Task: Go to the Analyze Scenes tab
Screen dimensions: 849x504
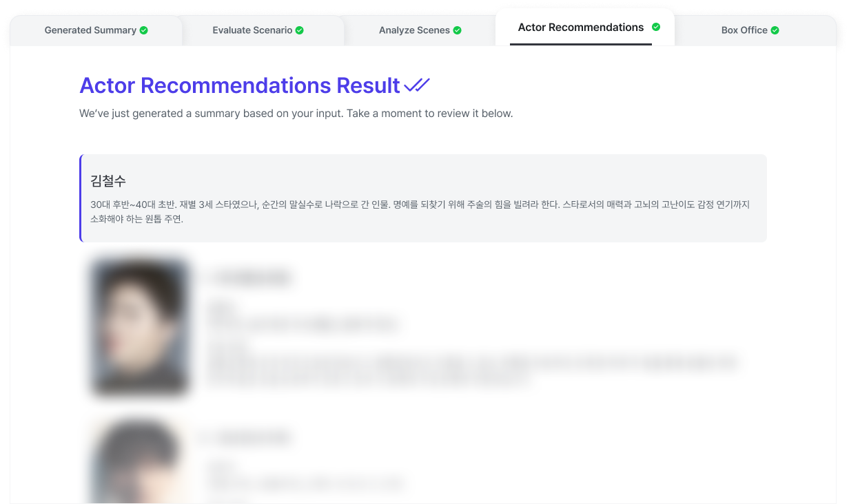Action: (420, 30)
